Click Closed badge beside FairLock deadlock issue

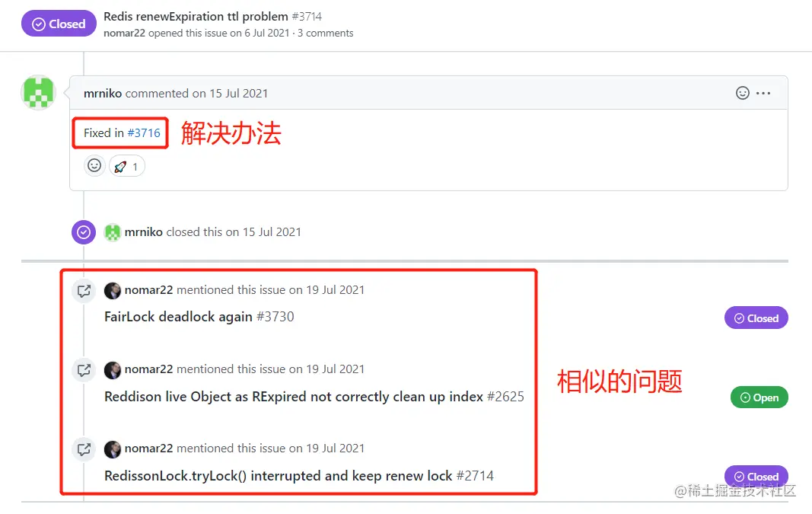(756, 318)
